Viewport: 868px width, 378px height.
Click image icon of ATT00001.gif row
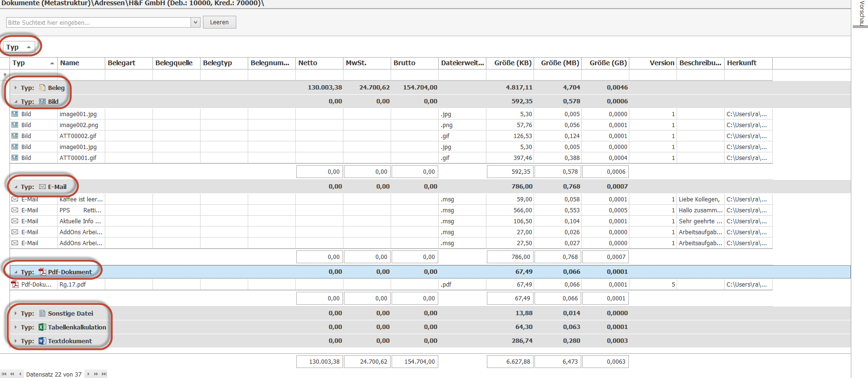point(15,158)
